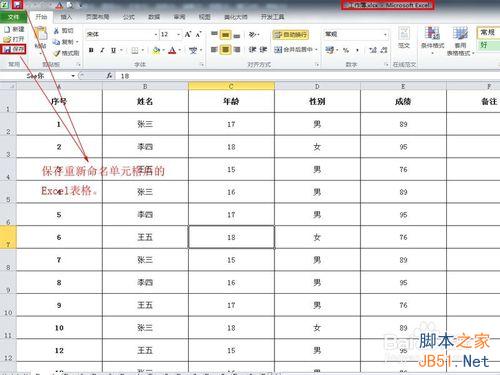This screenshot has width=500, height=375.
Task: Click the Align Left icon
Action: (x=214, y=50)
